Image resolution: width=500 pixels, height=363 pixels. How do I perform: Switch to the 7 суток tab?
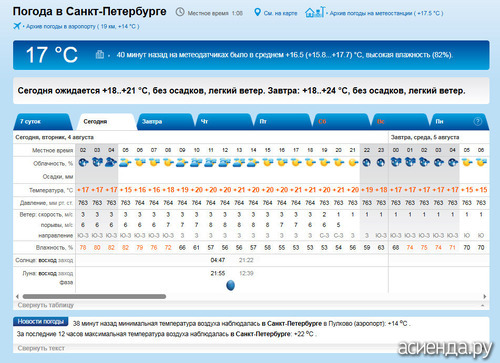click(42, 121)
